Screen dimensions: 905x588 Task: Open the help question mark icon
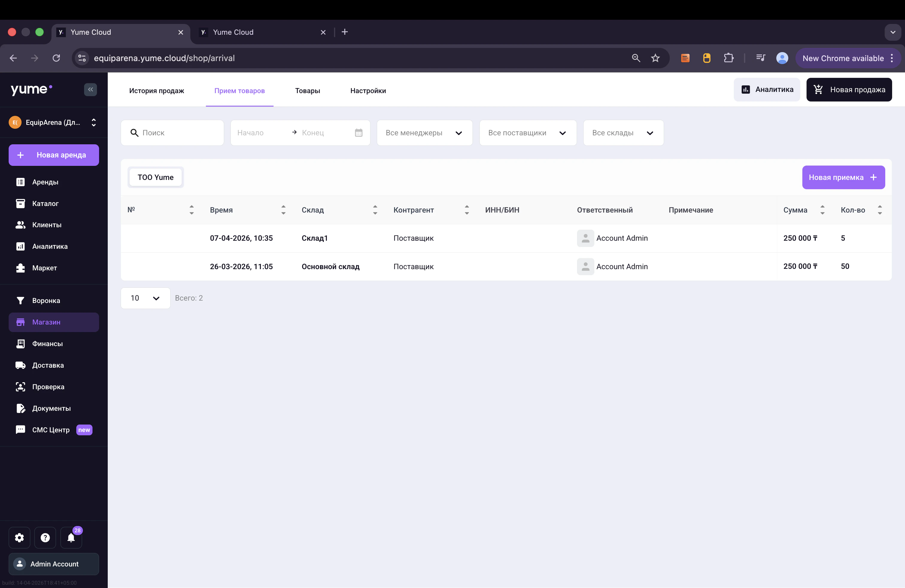pyautogui.click(x=45, y=537)
